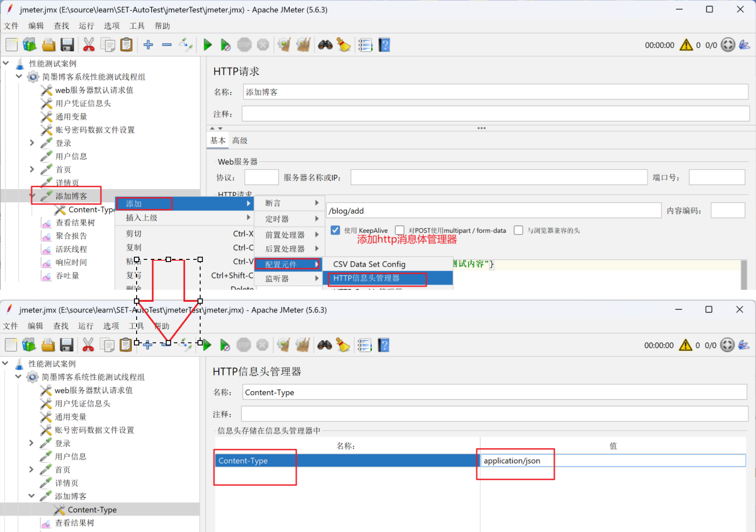
Task: Click Clear broom-gear icon in top window
Action: point(284,45)
